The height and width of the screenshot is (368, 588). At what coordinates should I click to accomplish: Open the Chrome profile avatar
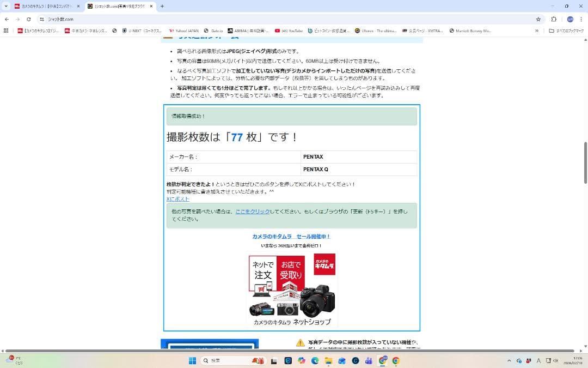(x=569, y=18)
